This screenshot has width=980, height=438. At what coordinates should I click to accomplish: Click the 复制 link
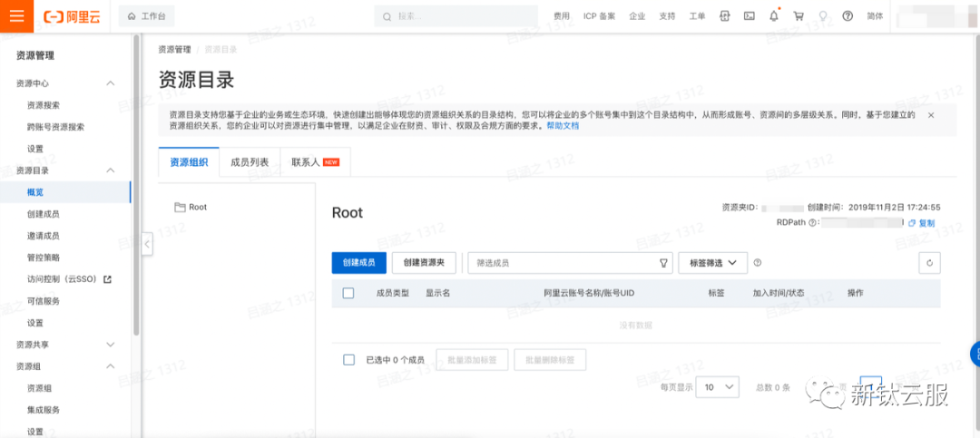coord(926,223)
